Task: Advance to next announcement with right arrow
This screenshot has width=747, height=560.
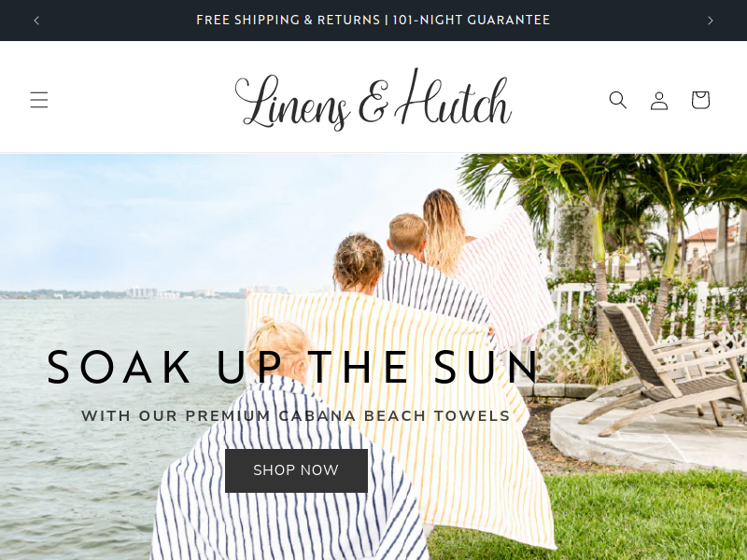Action: [711, 21]
